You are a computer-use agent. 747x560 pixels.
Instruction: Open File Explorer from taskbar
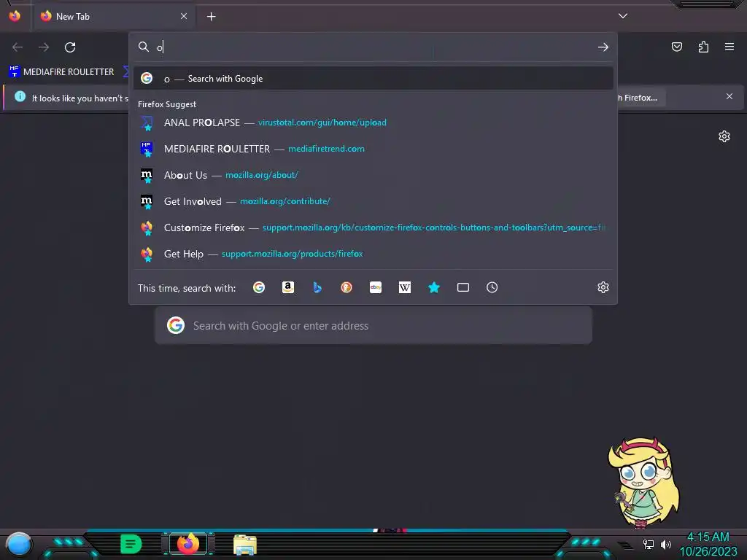point(245,544)
